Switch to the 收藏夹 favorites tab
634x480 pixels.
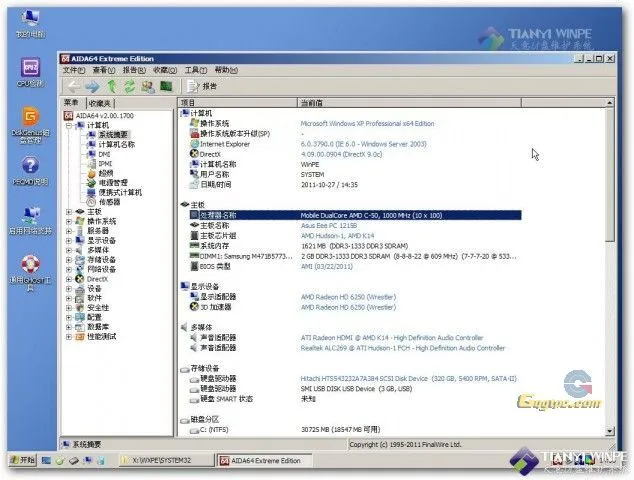click(100, 103)
